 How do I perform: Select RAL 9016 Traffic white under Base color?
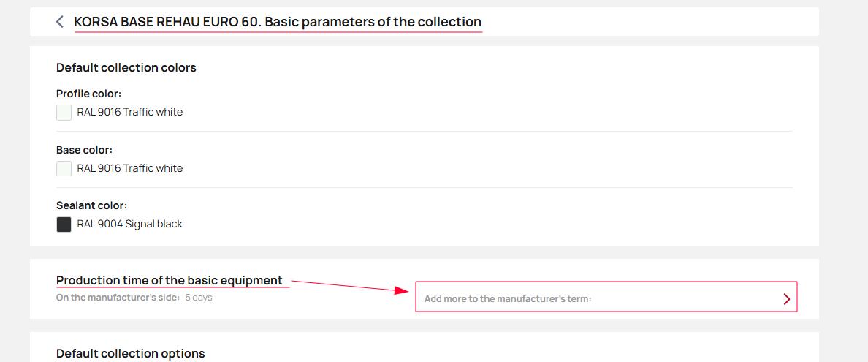129,169
